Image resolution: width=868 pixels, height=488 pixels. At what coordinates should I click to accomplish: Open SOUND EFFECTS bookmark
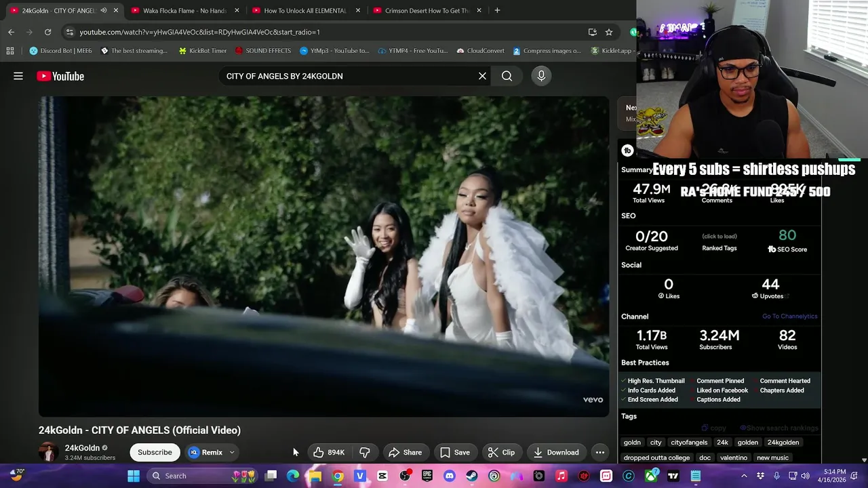pos(263,51)
